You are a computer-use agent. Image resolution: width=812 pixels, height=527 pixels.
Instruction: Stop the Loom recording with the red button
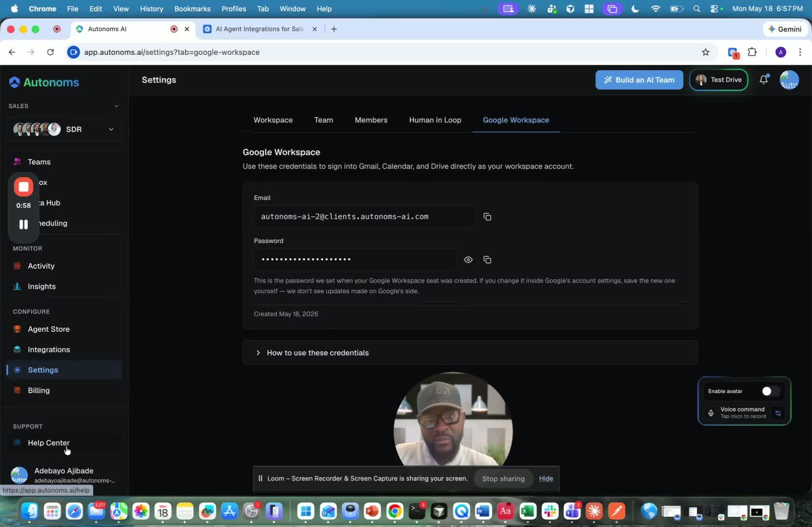coord(23,187)
